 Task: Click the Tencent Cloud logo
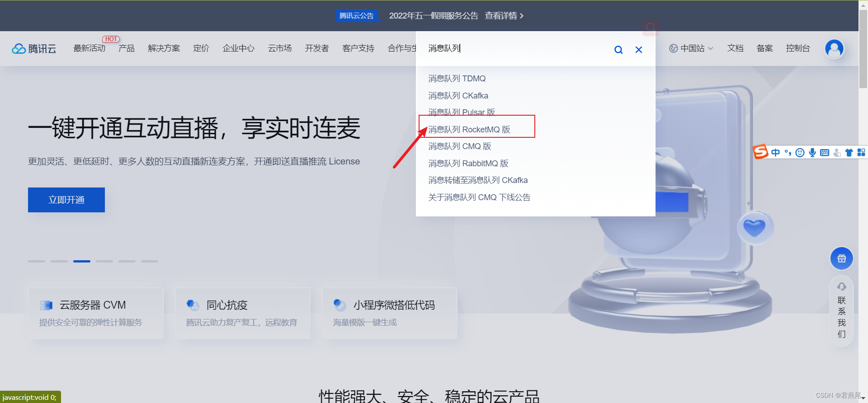(34, 48)
